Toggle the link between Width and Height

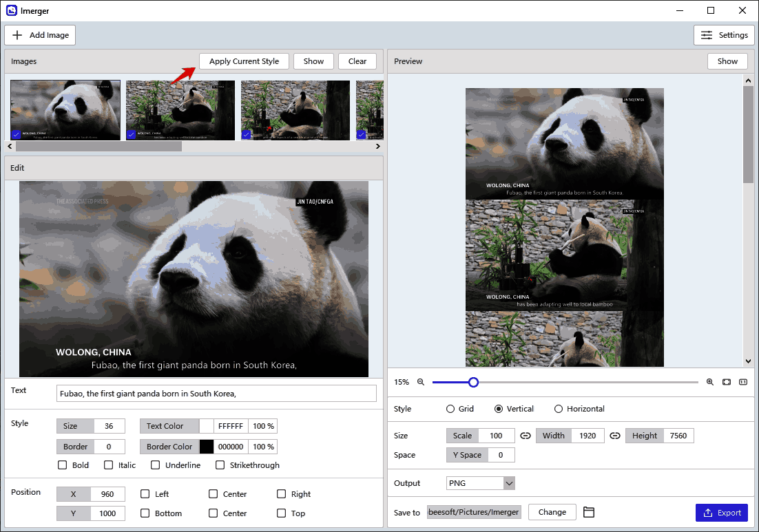615,436
